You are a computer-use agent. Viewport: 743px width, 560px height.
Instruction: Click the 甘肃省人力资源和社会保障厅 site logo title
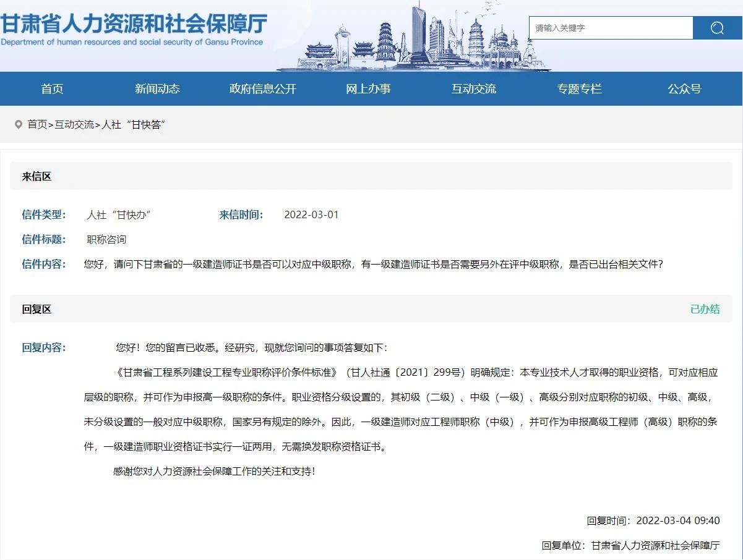point(134,23)
